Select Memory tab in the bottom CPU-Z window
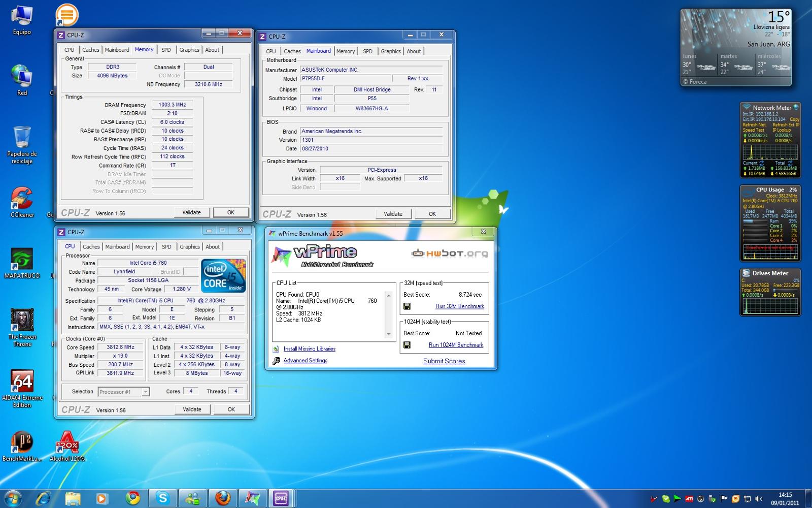Image resolution: width=812 pixels, height=508 pixels. point(145,247)
